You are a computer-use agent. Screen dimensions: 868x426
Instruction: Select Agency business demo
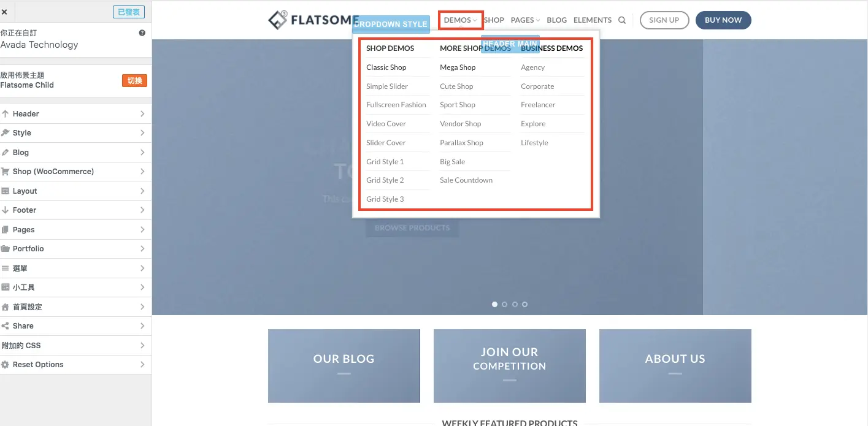pyautogui.click(x=533, y=67)
